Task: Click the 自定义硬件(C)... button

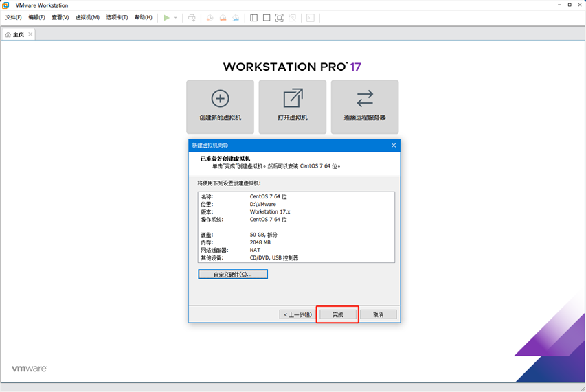Action: [233, 275]
